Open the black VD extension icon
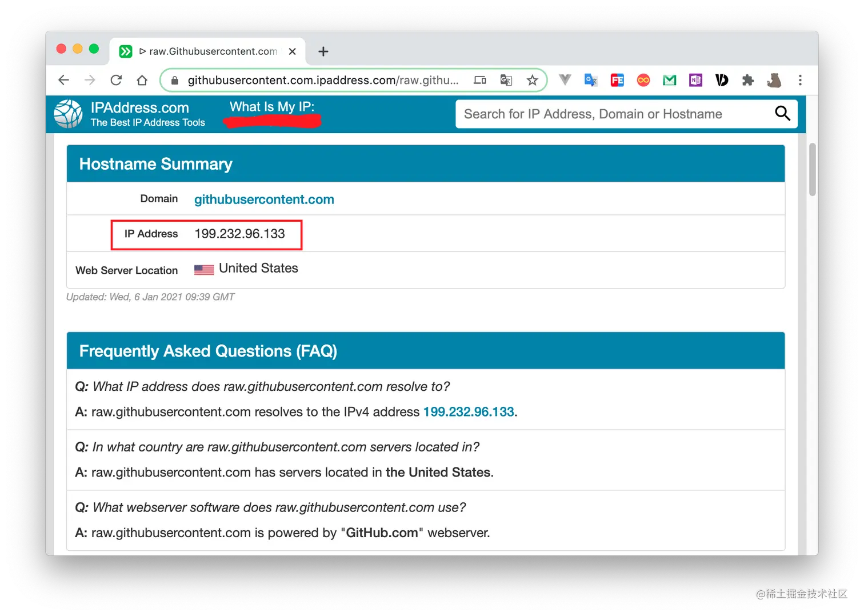 coord(722,80)
